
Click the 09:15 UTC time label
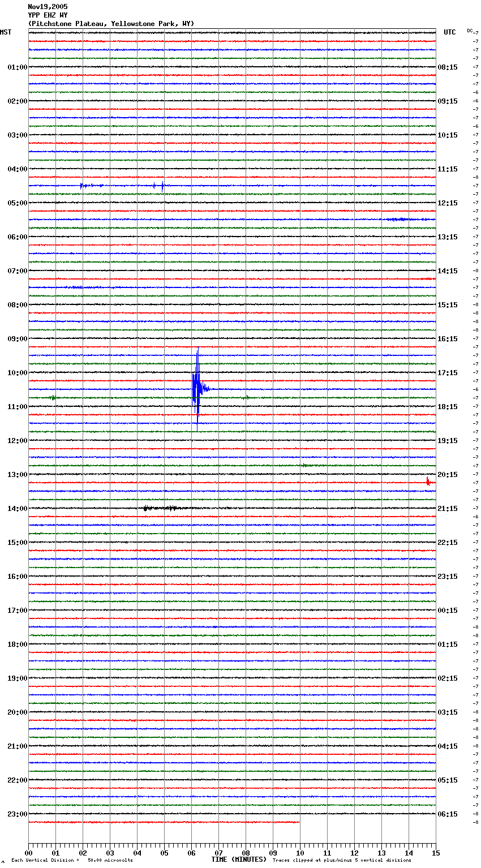(448, 101)
